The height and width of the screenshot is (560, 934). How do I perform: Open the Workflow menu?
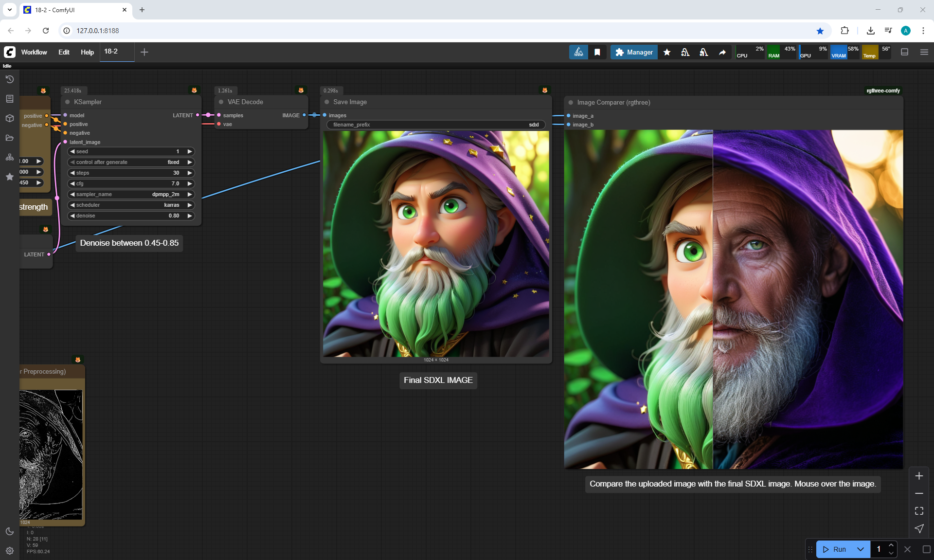[x=34, y=52]
